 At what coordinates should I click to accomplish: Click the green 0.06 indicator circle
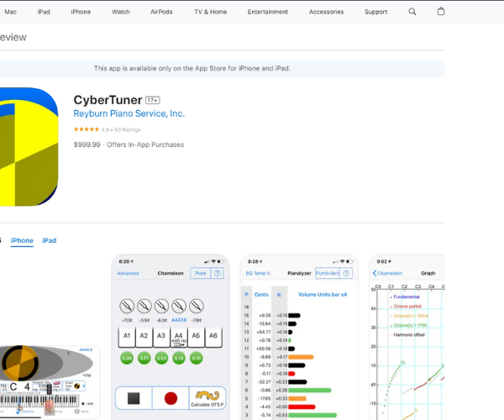click(127, 358)
